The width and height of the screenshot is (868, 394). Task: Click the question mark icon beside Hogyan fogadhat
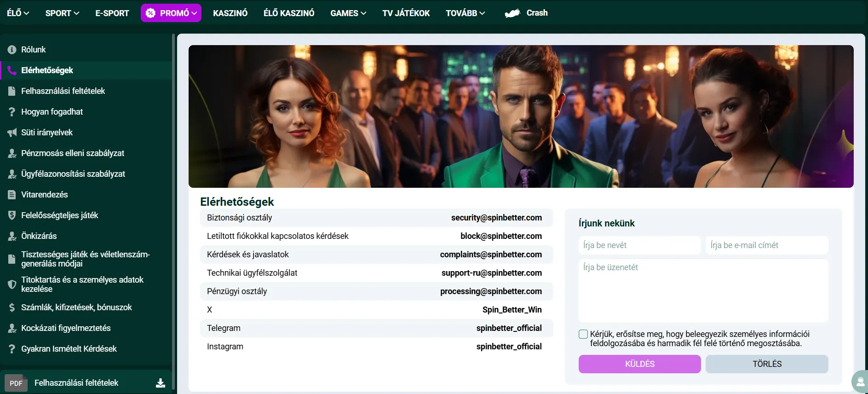[12, 112]
